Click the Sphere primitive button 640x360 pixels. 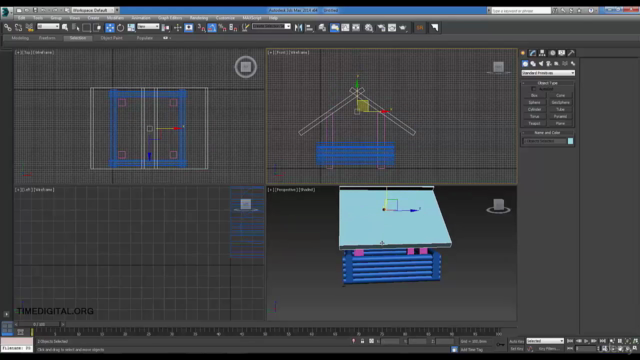[534, 102]
